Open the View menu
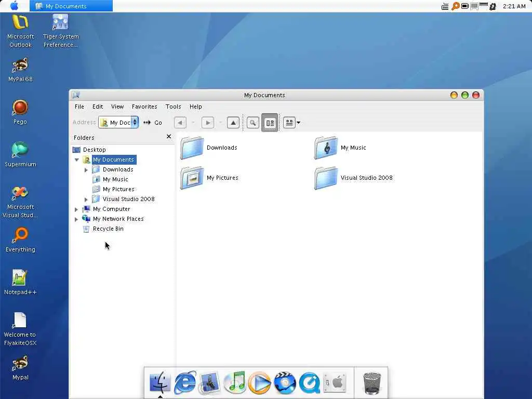This screenshot has height=399, width=532. tap(117, 107)
